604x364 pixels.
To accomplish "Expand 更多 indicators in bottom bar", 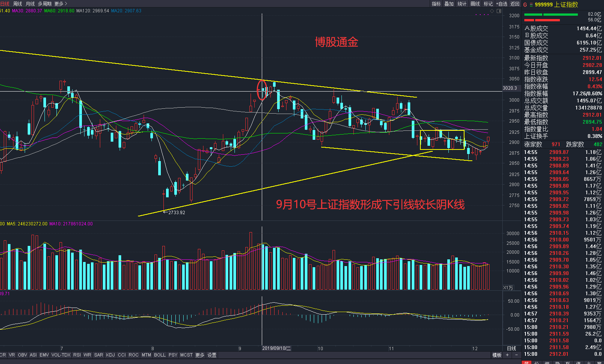I will (x=200, y=355).
